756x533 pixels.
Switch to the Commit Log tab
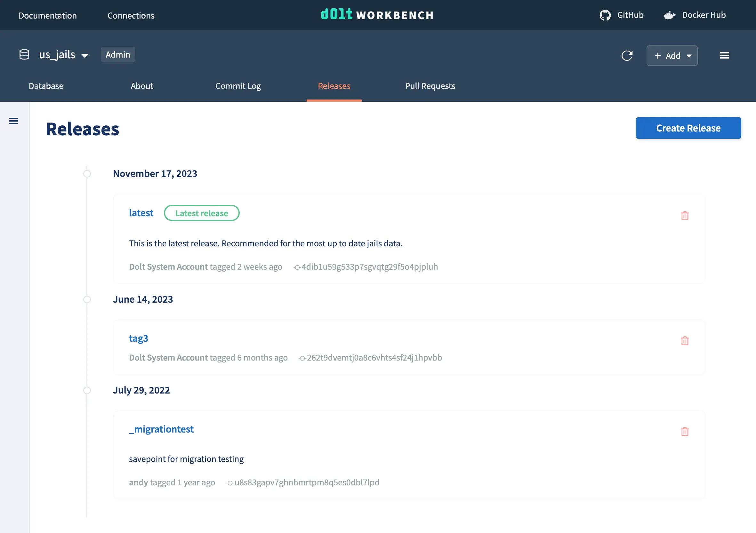[238, 86]
